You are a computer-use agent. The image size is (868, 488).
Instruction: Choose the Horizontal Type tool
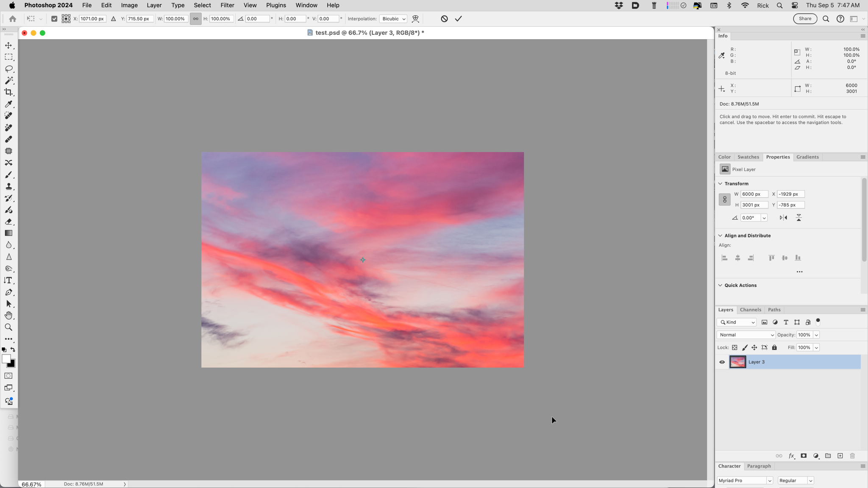pos(8,280)
